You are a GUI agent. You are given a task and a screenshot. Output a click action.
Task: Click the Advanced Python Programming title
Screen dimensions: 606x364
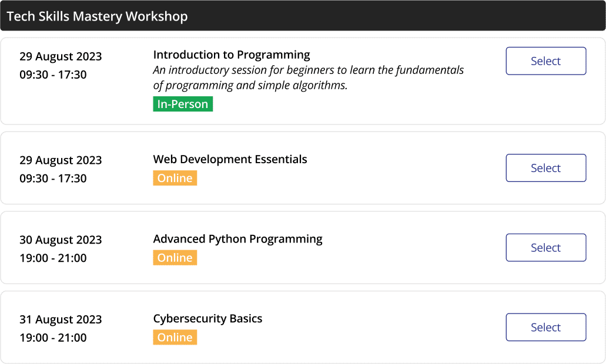coord(237,239)
